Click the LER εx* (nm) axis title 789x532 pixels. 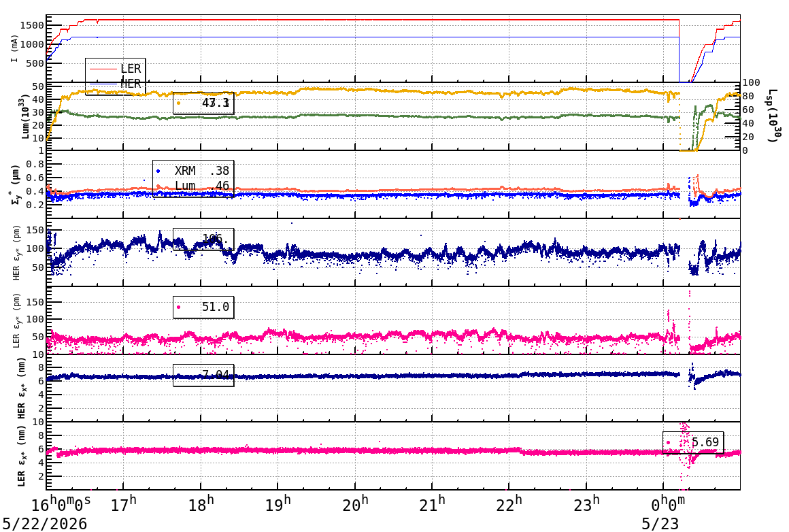click(20, 456)
